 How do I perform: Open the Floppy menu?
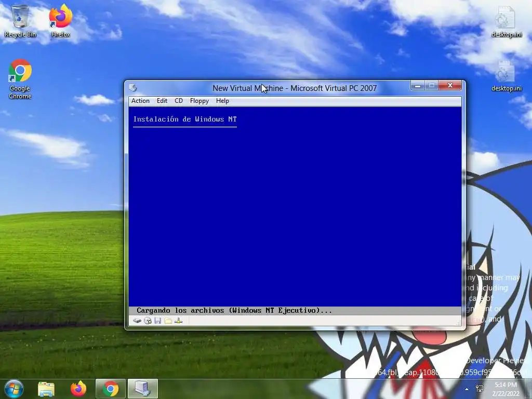coord(199,101)
